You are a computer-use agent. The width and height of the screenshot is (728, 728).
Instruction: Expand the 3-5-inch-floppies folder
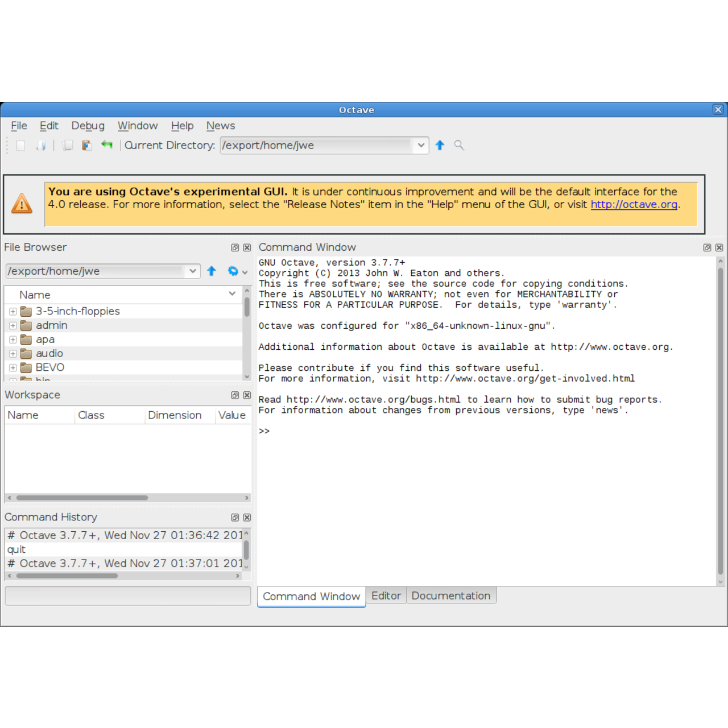point(13,312)
